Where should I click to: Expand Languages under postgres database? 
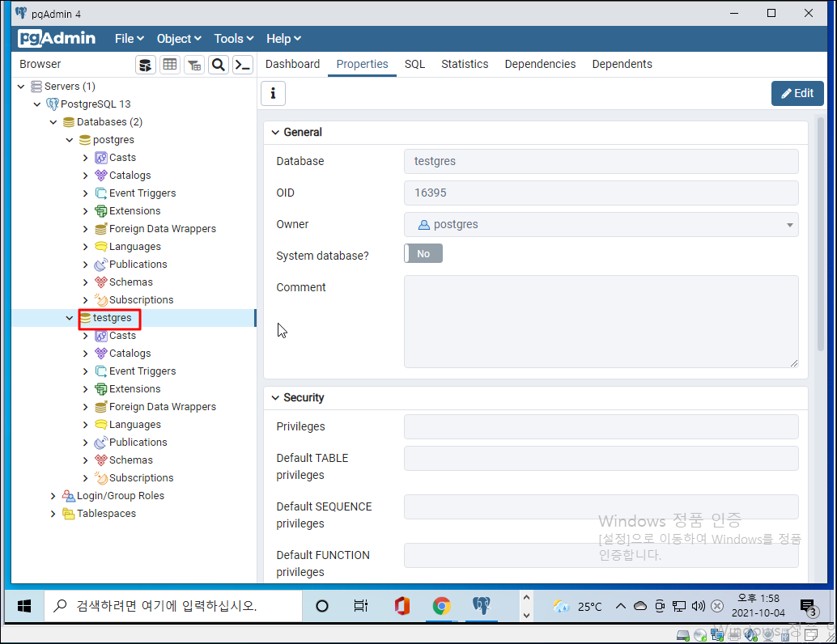coord(86,247)
